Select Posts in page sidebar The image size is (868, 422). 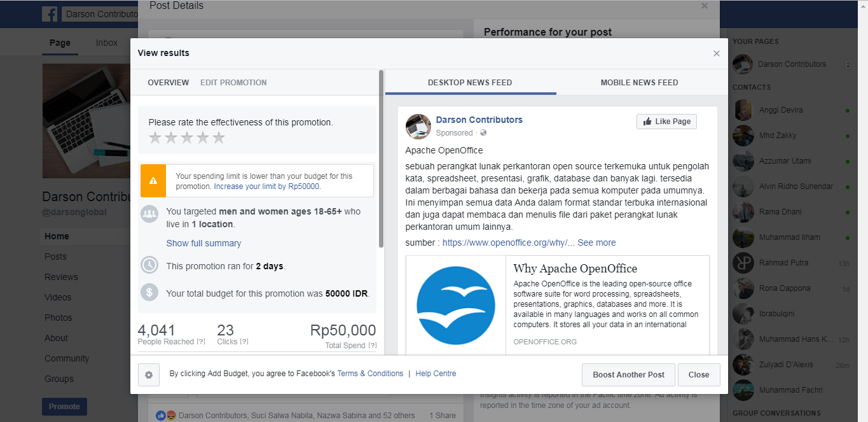point(55,257)
